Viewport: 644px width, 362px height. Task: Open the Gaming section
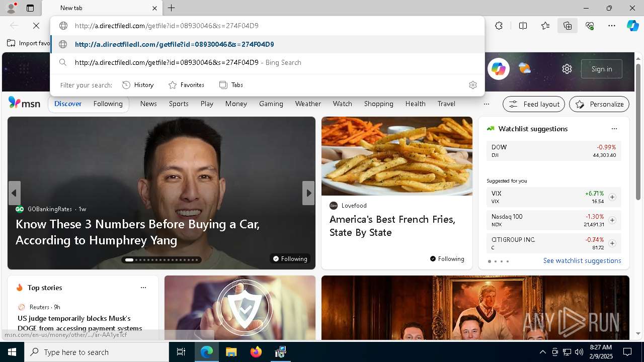click(x=271, y=104)
